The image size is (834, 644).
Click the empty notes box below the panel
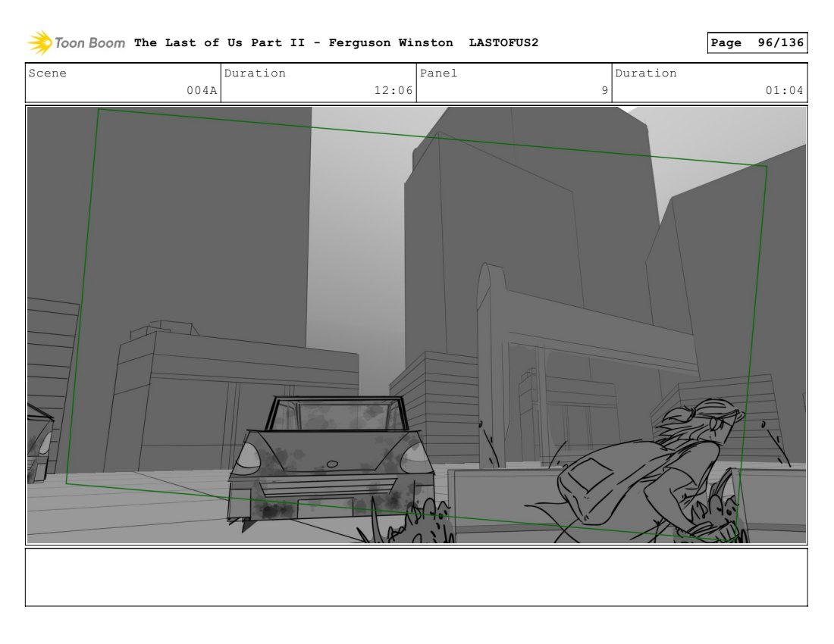click(416, 577)
